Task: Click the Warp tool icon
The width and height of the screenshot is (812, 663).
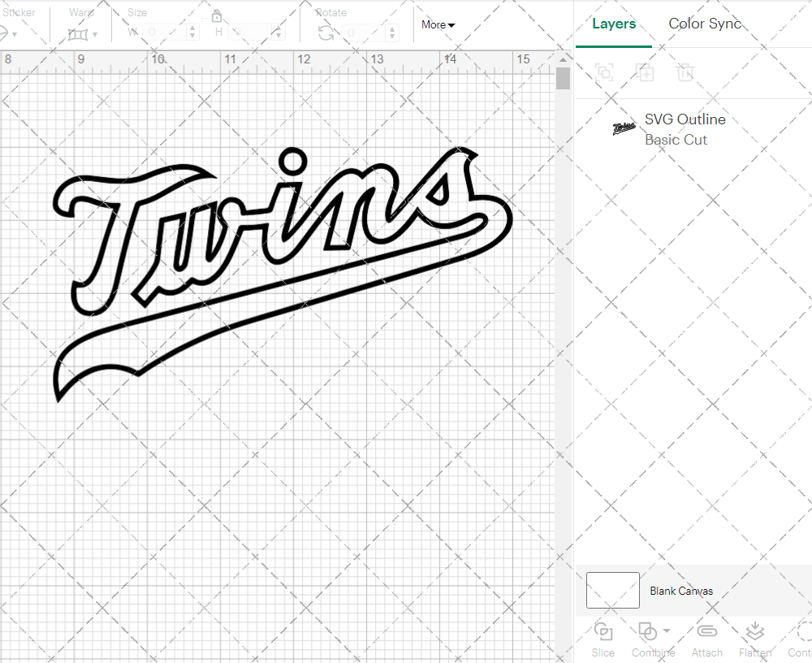Action: pyautogui.click(x=78, y=34)
